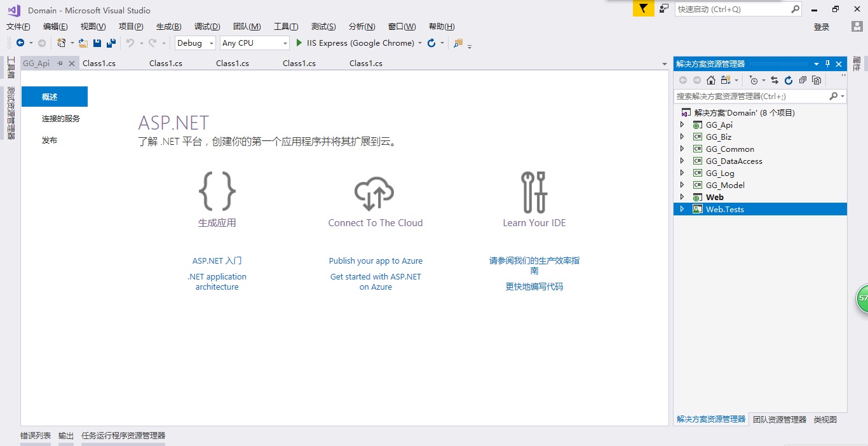This screenshot has height=446, width=868.
Task: Open the 工具(T) menu
Action: pyautogui.click(x=286, y=27)
